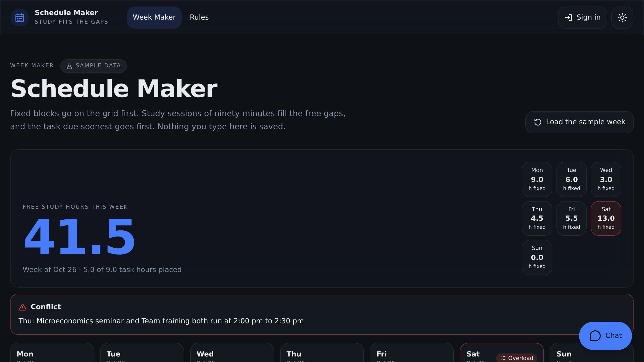Click the reload icon on Load sample week

click(x=538, y=122)
